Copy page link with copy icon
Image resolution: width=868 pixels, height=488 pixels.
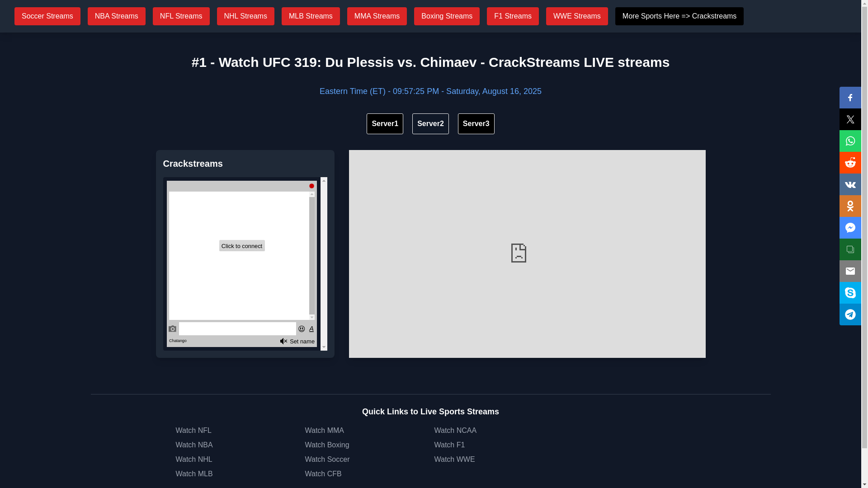(x=850, y=249)
